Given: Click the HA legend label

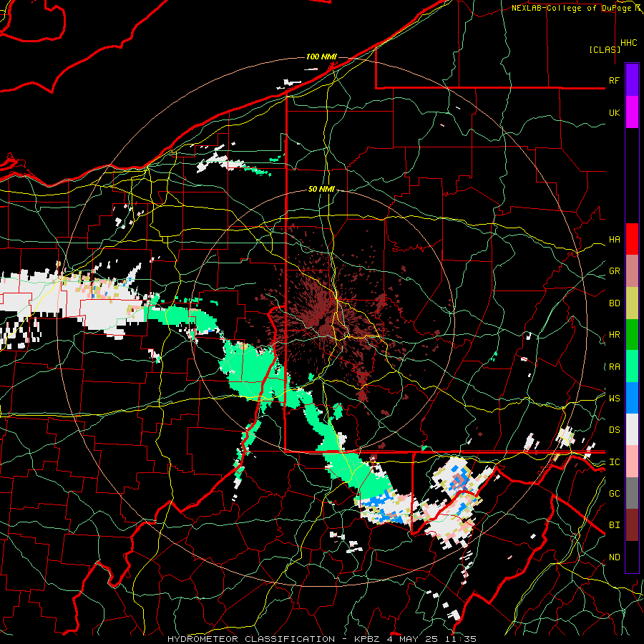Looking at the screenshot, I should (x=614, y=240).
